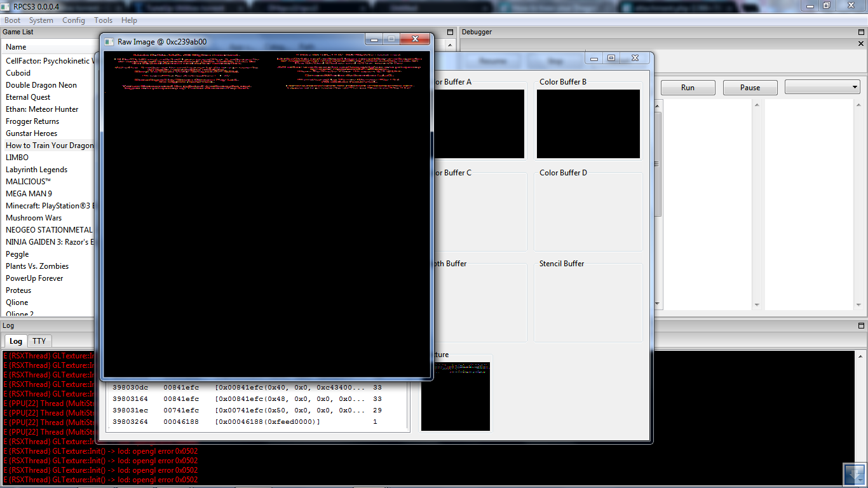
Task: Open the Config menu
Action: pyautogui.click(x=74, y=20)
